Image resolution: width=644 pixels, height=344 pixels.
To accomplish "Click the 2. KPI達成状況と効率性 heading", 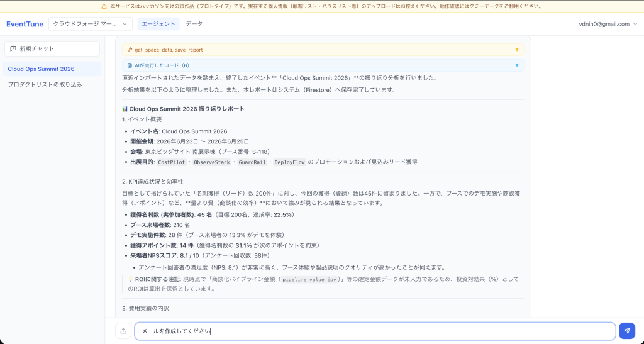I will click(x=152, y=182).
